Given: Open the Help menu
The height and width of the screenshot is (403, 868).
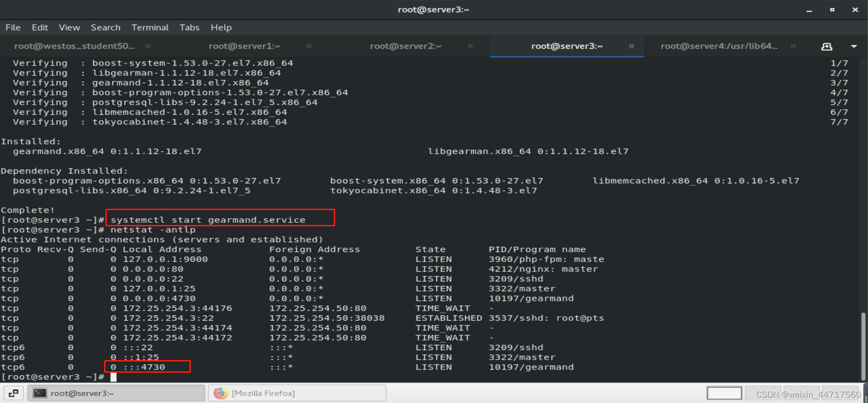Looking at the screenshot, I should [x=221, y=28].
